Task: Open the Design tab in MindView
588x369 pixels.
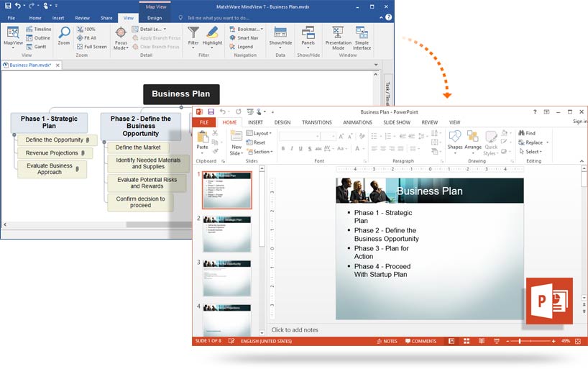Action: click(155, 18)
